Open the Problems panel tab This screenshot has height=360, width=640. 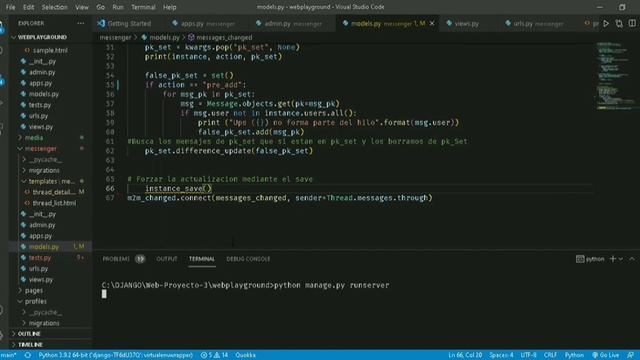[x=123, y=259]
